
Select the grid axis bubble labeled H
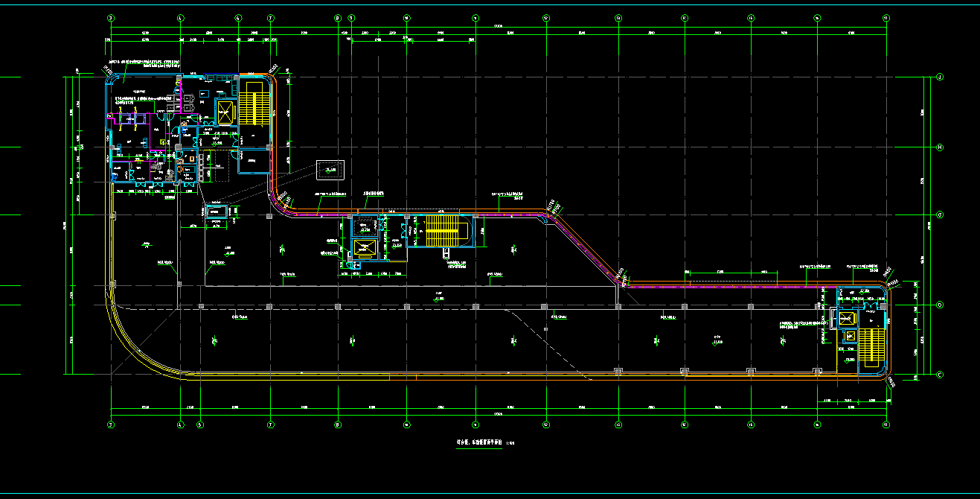(x=939, y=147)
